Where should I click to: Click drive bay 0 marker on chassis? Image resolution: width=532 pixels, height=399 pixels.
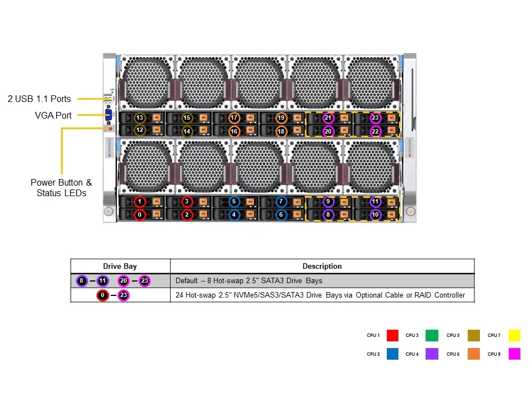coord(140,214)
